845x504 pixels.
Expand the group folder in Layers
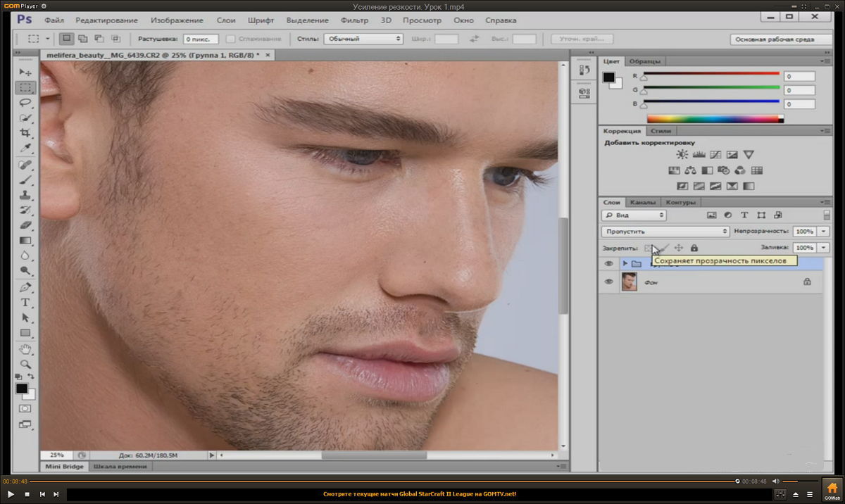click(x=625, y=263)
